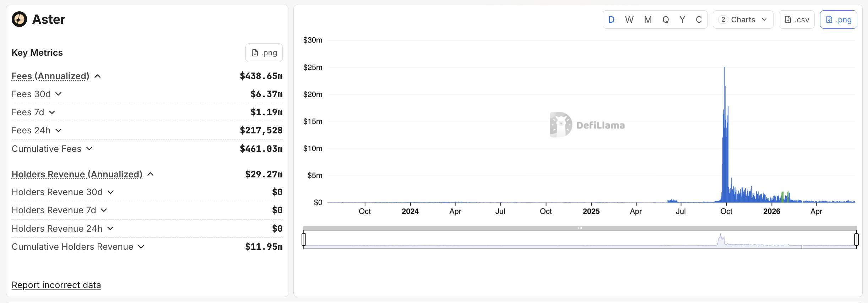
Task: Download the chart as .png image
Action: [839, 20]
